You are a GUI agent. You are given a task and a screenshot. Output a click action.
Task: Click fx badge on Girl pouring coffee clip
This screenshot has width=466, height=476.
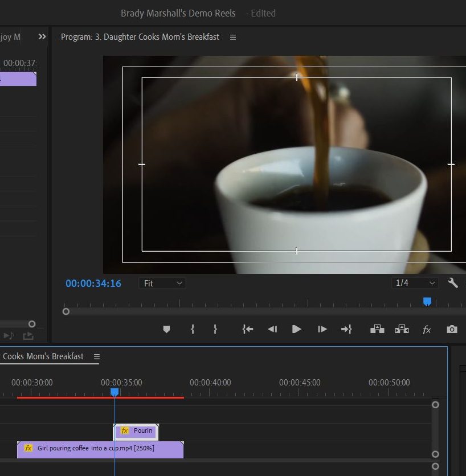[28, 448]
